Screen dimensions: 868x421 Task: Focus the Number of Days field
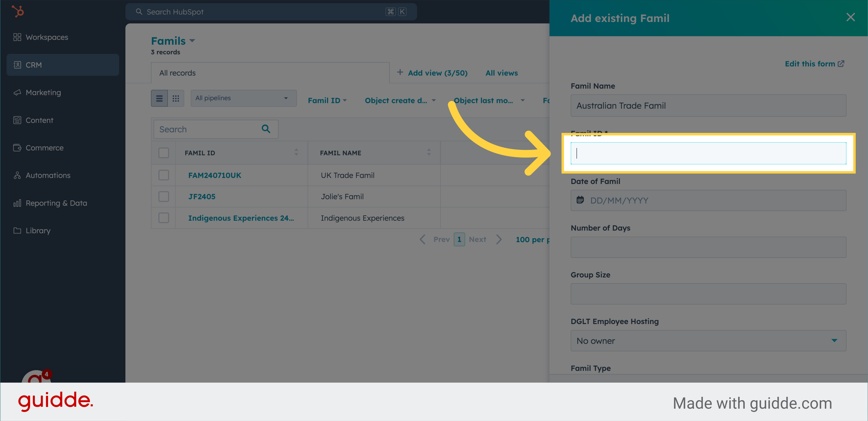(x=708, y=247)
